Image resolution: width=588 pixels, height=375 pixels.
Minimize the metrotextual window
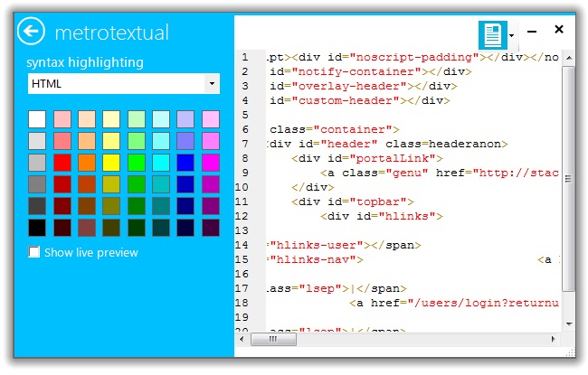pyautogui.click(x=532, y=31)
